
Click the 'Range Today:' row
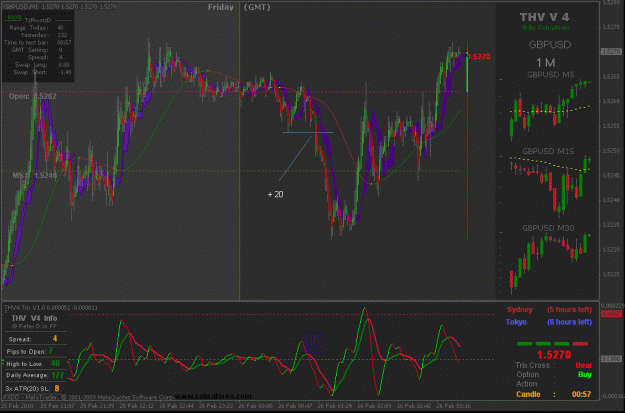tap(37, 28)
